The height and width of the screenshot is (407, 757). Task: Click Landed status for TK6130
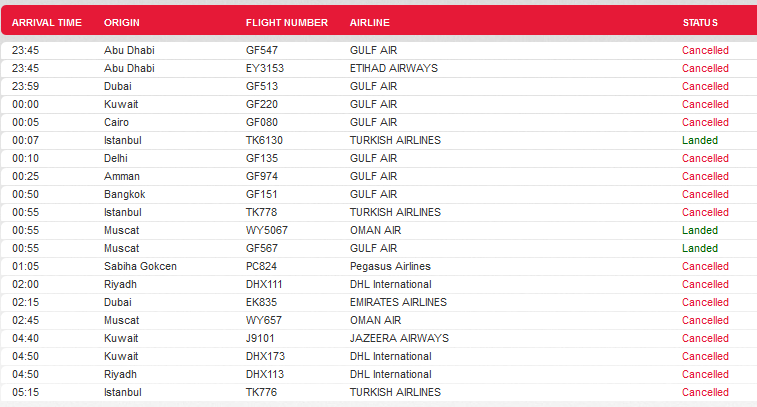coord(700,140)
